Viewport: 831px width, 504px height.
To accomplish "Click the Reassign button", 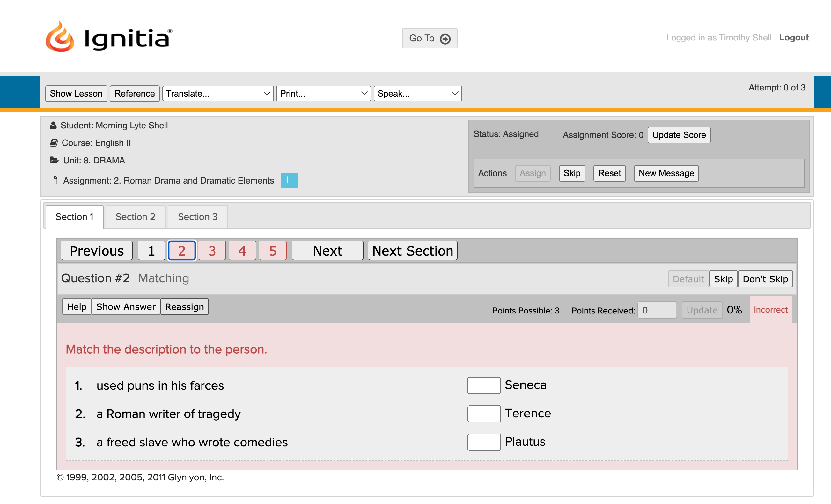I will click(x=185, y=306).
